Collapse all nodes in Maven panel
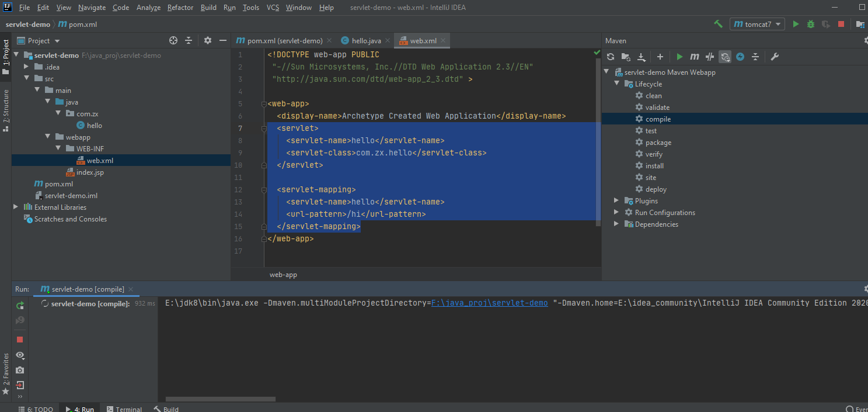 coord(755,57)
